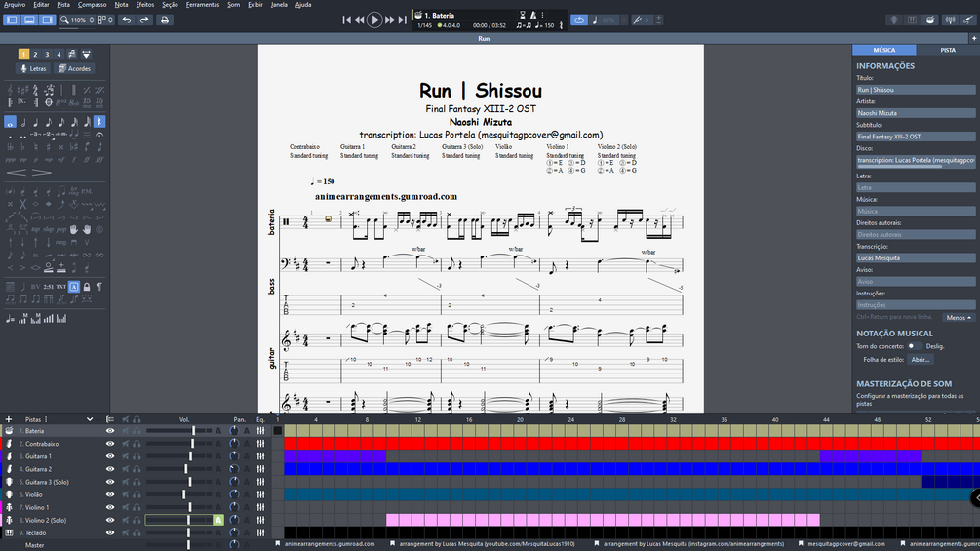Select voice 2 in the edition palette

(36, 55)
